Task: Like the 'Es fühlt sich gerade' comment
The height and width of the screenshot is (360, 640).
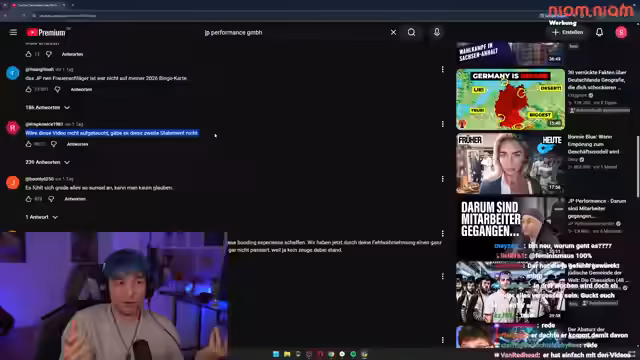Action: click(x=28, y=199)
